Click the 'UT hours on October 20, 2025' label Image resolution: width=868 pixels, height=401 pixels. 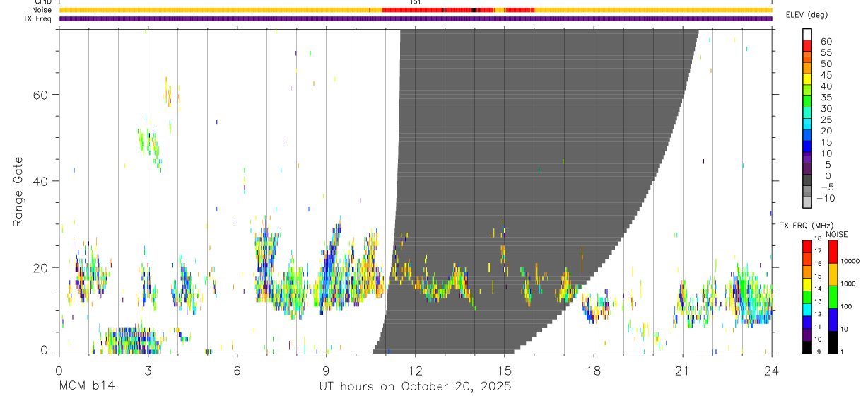pyautogui.click(x=414, y=387)
